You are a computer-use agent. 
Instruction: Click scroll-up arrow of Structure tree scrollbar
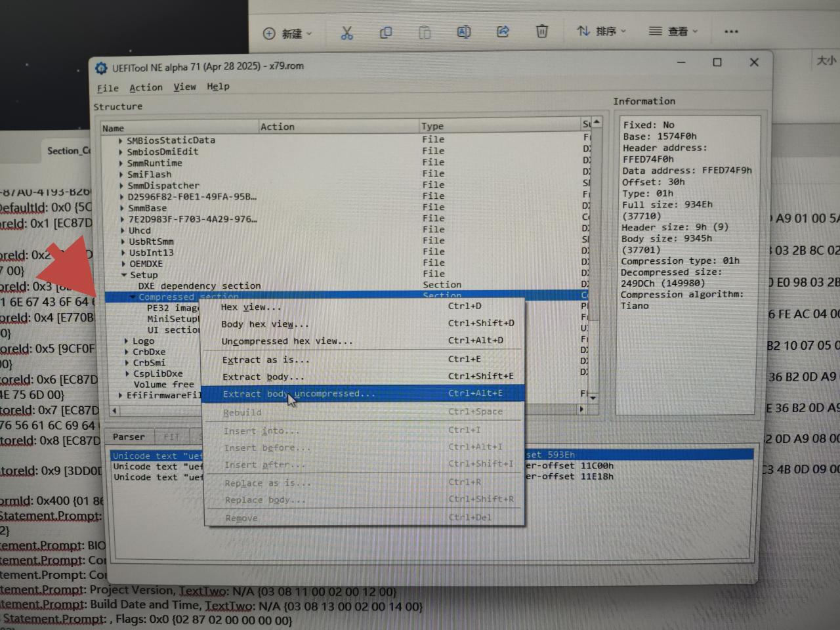(x=596, y=123)
